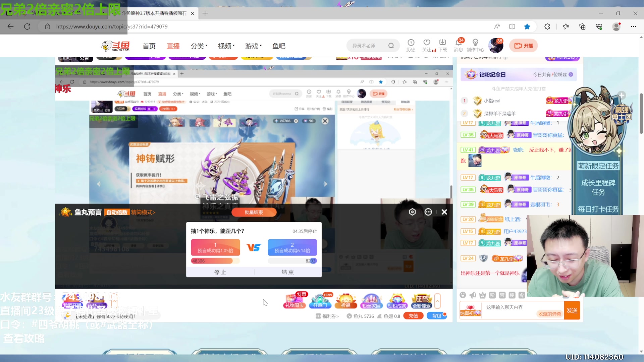Expand 钻粉纪念日 arrow
The height and width of the screenshot is (362, 644).
(x=571, y=74)
